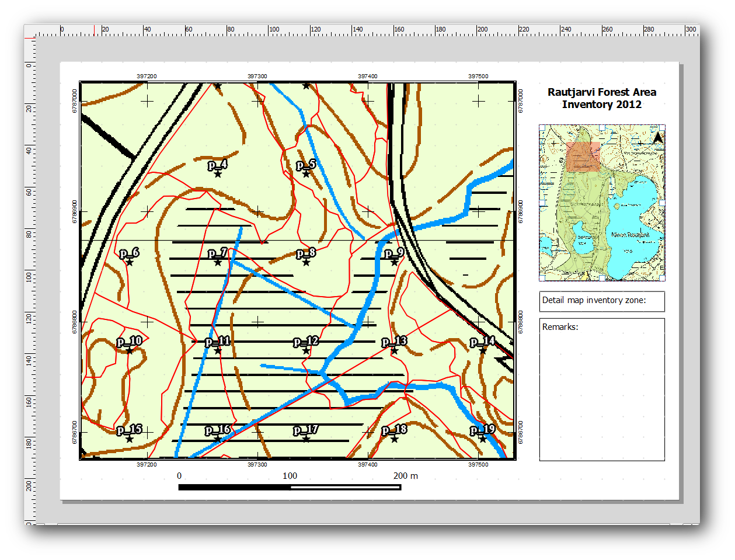Click the star marker for plot p_4

click(x=218, y=174)
